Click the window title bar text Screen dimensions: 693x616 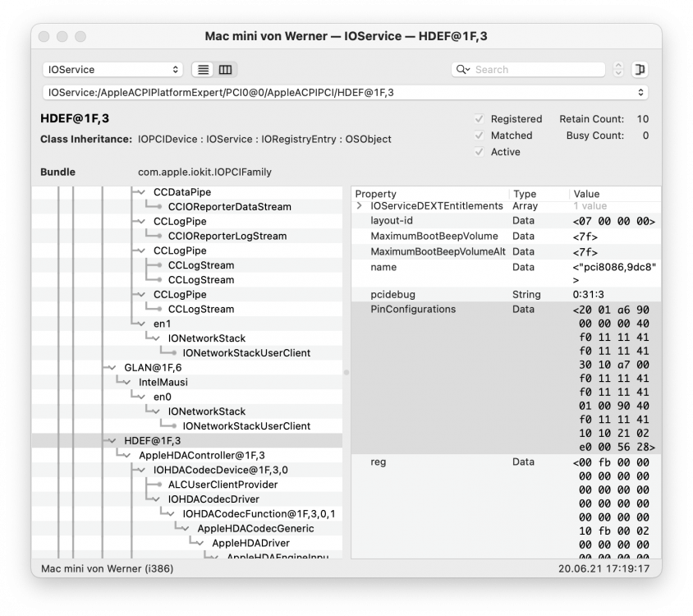click(x=346, y=36)
